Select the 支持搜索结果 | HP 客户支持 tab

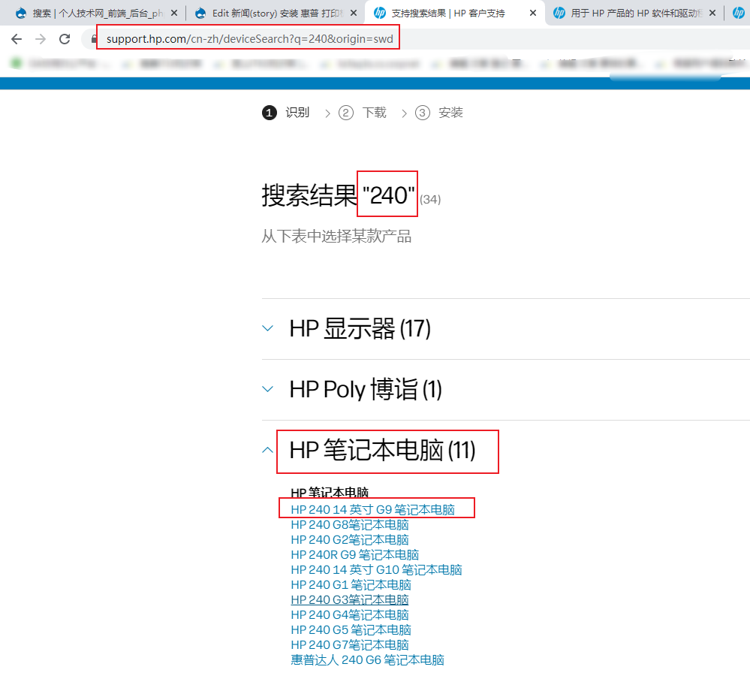tap(455, 13)
